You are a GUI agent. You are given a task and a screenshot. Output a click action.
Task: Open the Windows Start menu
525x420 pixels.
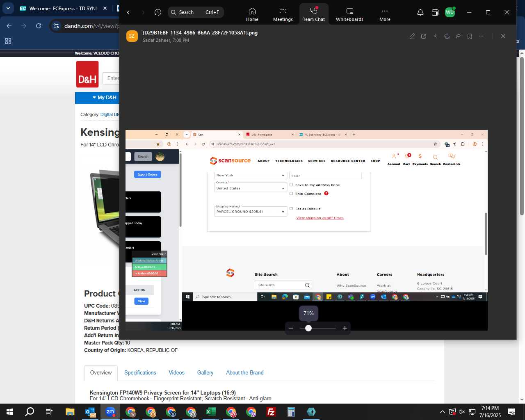point(10,412)
